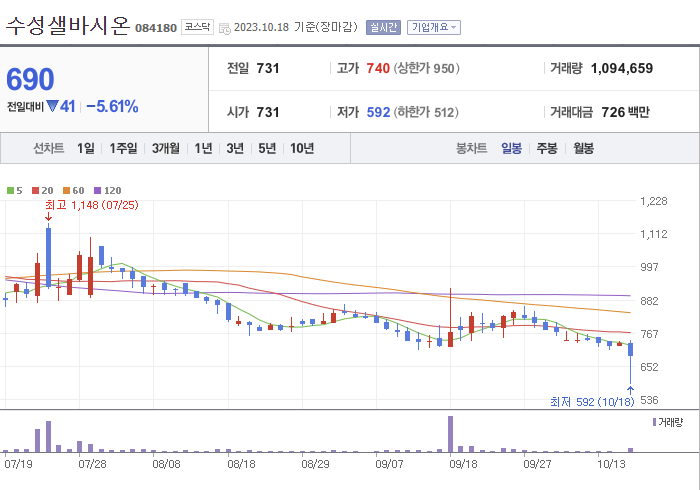Click the 시가 value 731
700x490 pixels.
[x=268, y=112]
